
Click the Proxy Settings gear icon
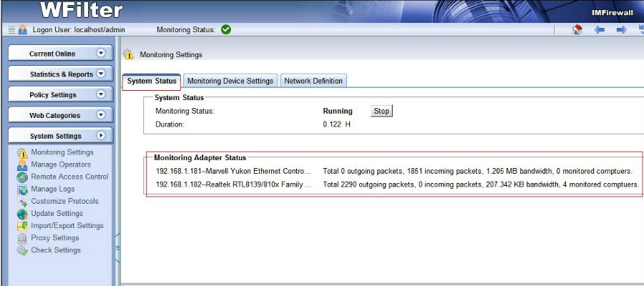[x=22, y=238]
